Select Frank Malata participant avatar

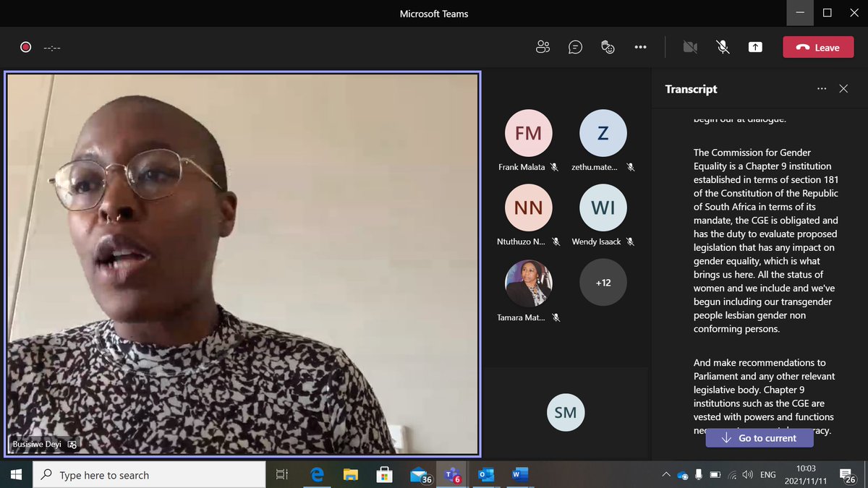[528, 133]
